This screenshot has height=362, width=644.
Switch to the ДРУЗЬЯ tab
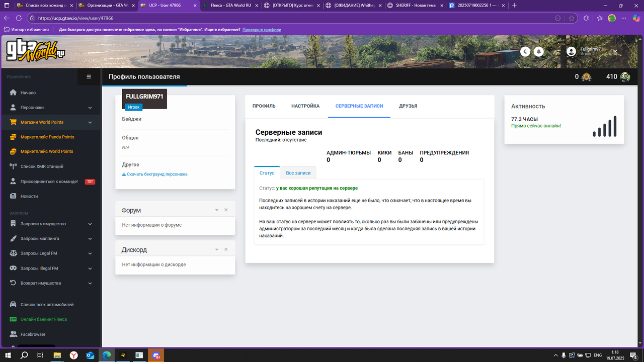[x=408, y=106]
